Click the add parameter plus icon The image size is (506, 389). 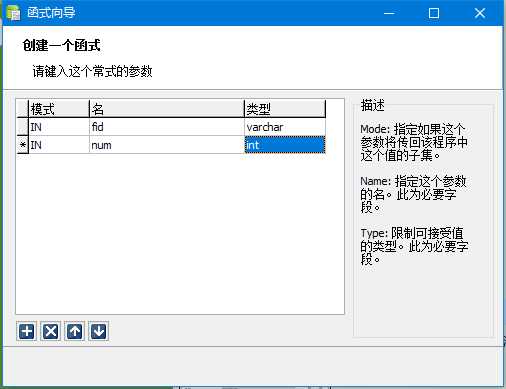click(26, 331)
